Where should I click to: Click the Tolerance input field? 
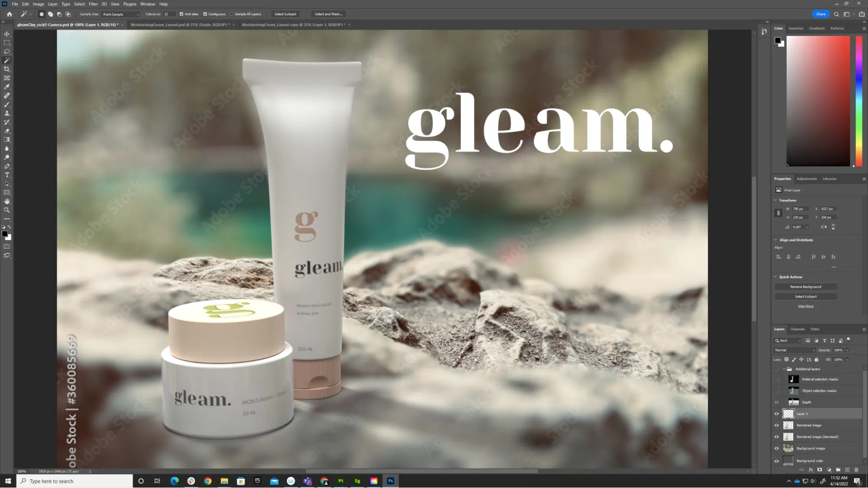click(169, 14)
